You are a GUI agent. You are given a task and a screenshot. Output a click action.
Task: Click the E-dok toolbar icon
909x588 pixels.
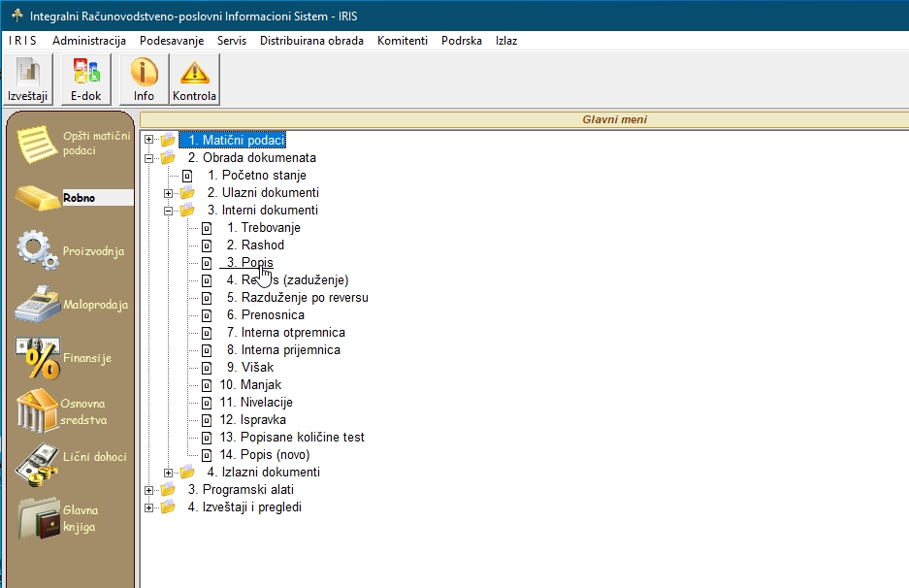coord(85,79)
